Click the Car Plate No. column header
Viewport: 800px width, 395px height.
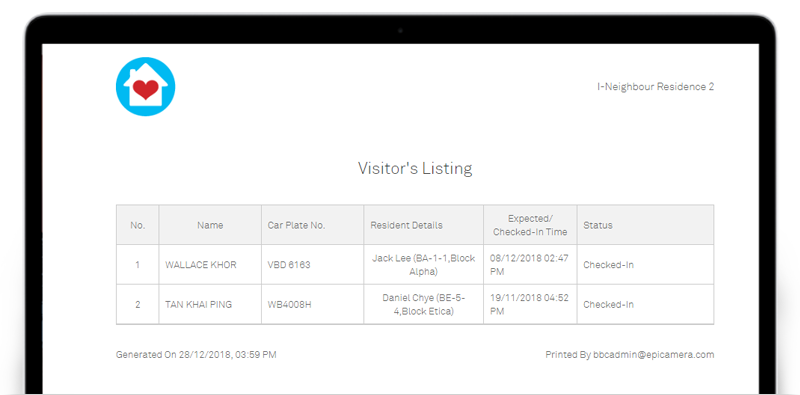click(296, 225)
